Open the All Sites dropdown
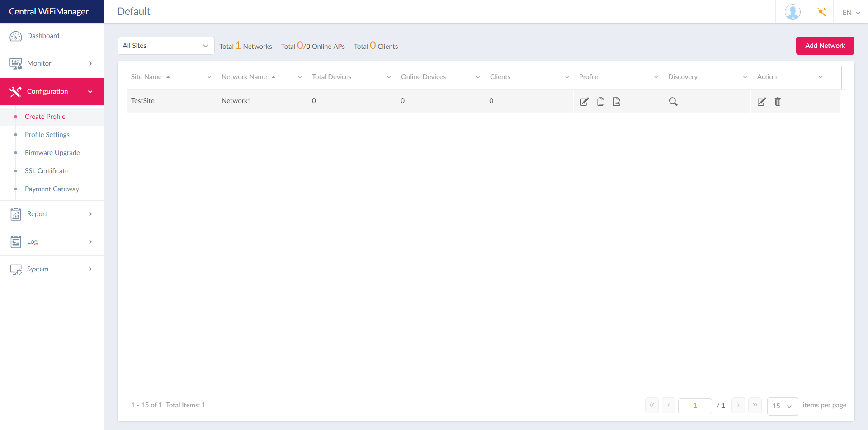Screen dimensions: 868x430 165,46
